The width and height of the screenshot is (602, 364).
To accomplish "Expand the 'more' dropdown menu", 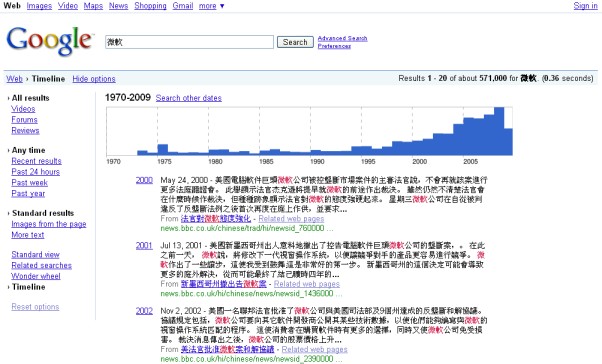I will pyautogui.click(x=212, y=6).
